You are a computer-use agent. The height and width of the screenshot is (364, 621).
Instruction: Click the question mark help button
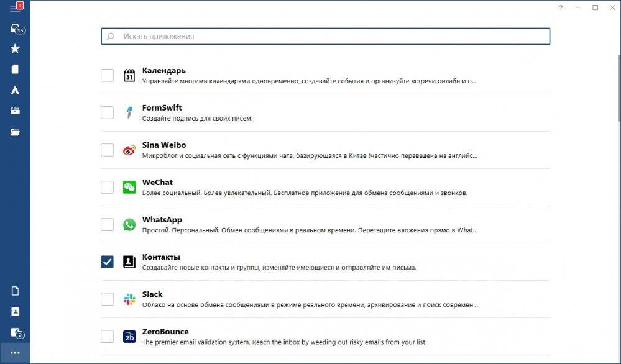561,7
